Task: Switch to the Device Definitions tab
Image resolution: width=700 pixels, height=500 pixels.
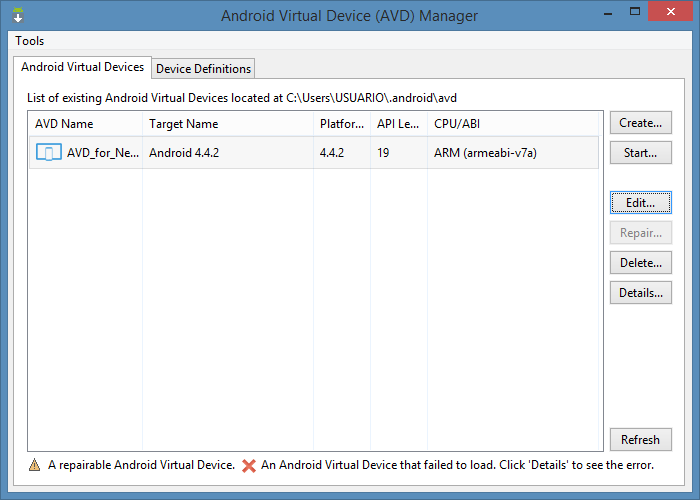Action: [203, 69]
